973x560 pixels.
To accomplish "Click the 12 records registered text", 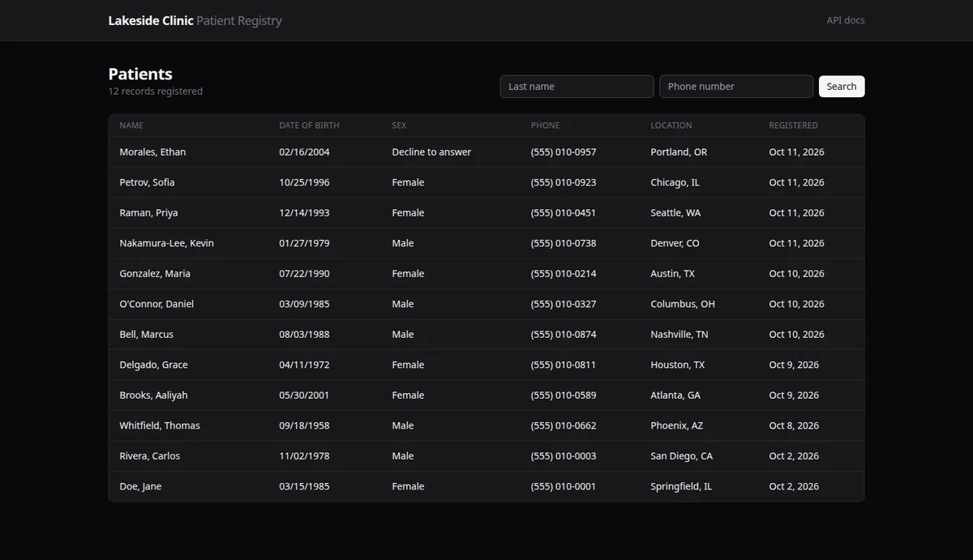I will 156,92.
